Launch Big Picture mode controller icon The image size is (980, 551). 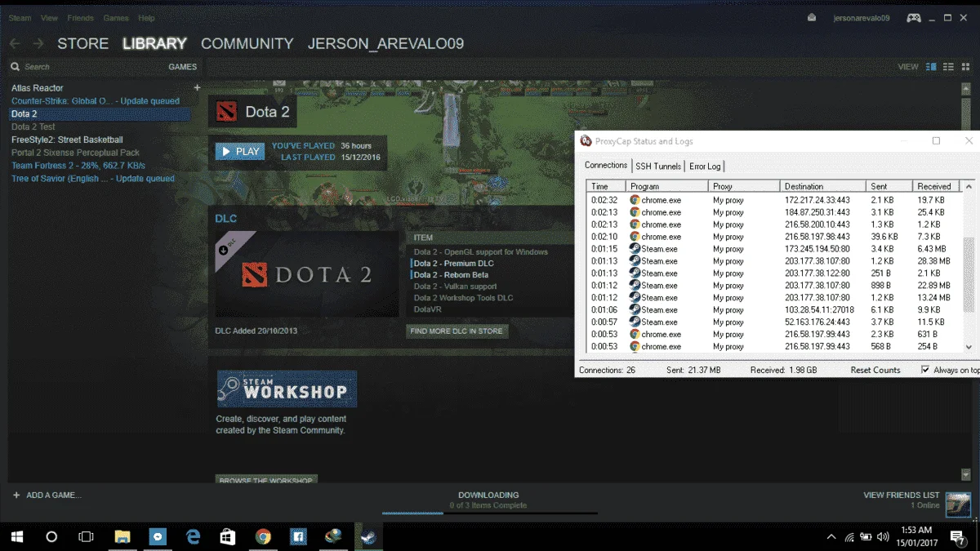click(914, 17)
